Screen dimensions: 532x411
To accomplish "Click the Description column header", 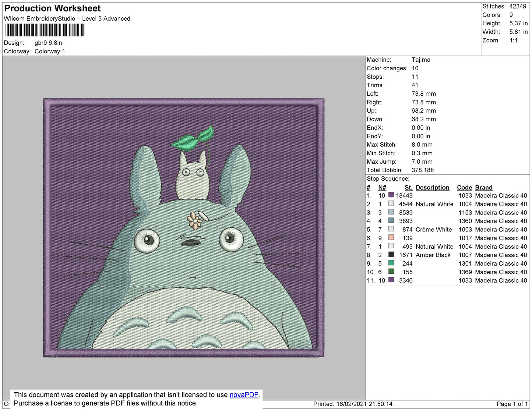I will (x=432, y=187).
